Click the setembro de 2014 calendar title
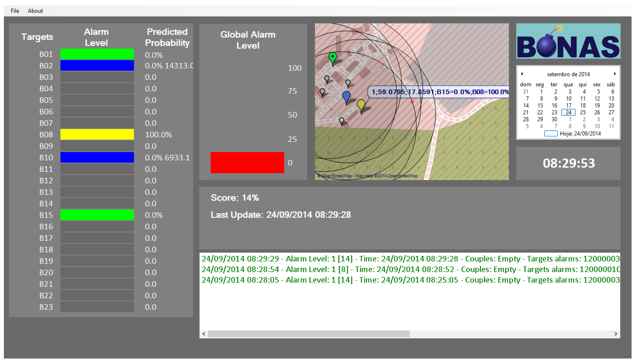 point(568,74)
